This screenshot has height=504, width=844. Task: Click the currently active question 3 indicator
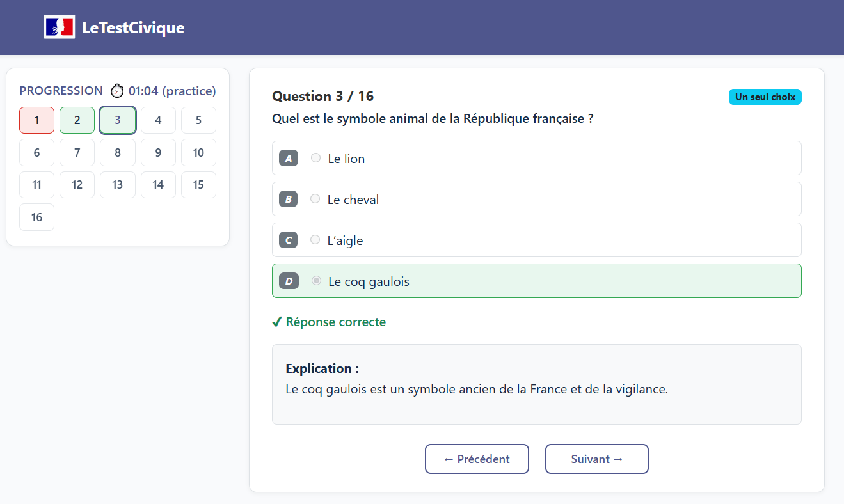pyautogui.click(x=117, y=120)
